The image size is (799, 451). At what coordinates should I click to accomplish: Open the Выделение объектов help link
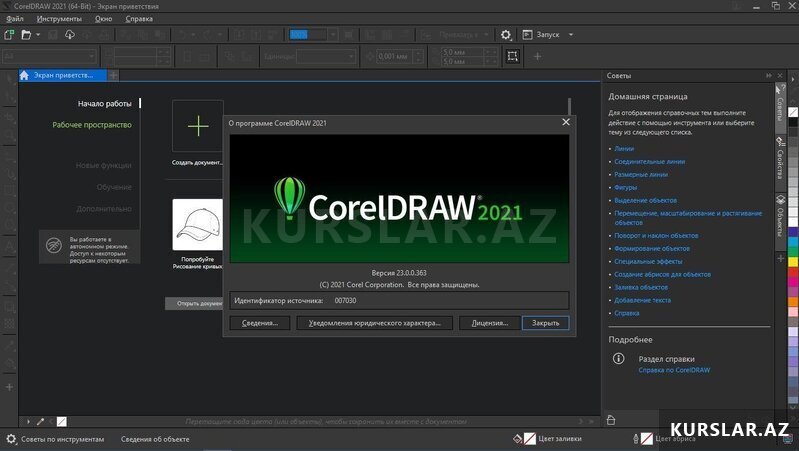click(645, 200)
